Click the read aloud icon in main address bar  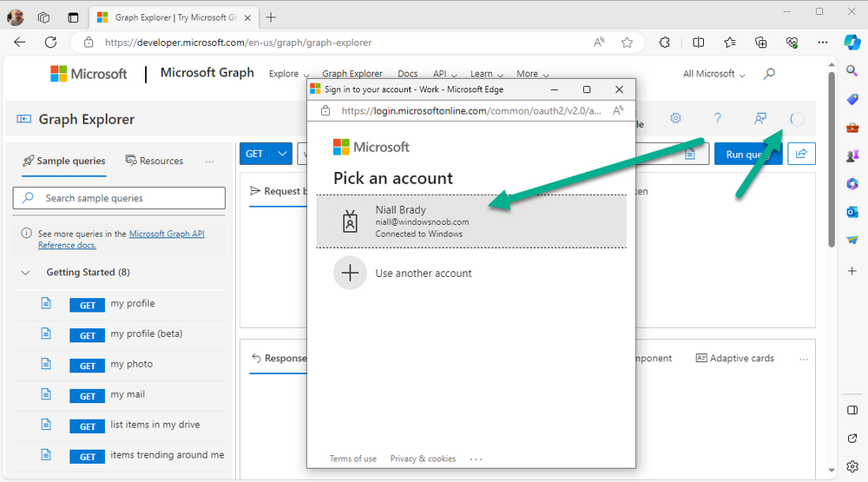pyautogui.click(x=599, y=42)
